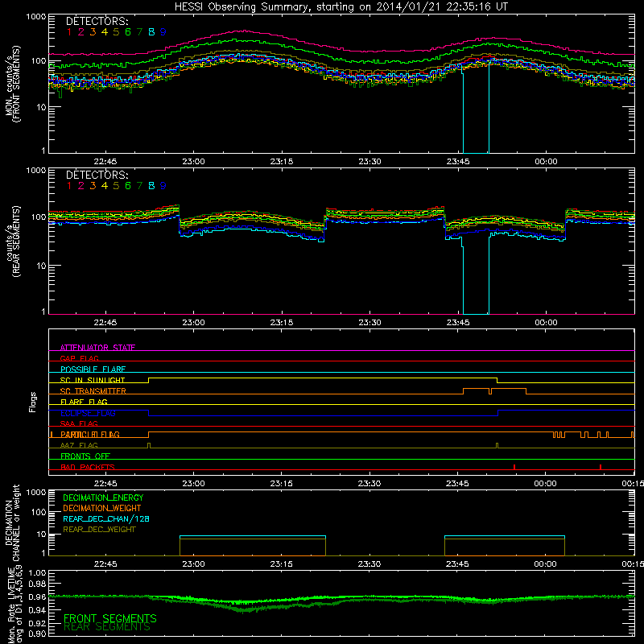Image resolution: width=644 pixels, height=644 pixels.
Task: Click the BAD PACKETS flag label
Action: 88,468
